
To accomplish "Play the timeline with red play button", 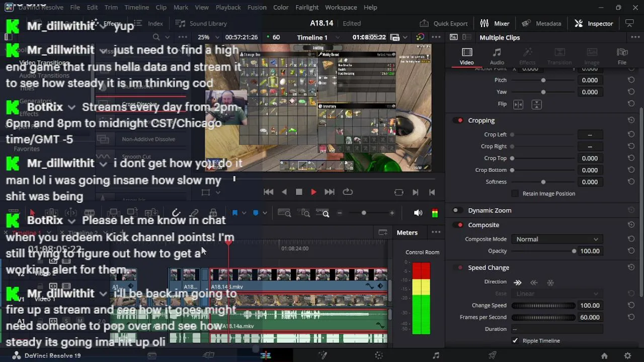I will [x=313, y=192].
